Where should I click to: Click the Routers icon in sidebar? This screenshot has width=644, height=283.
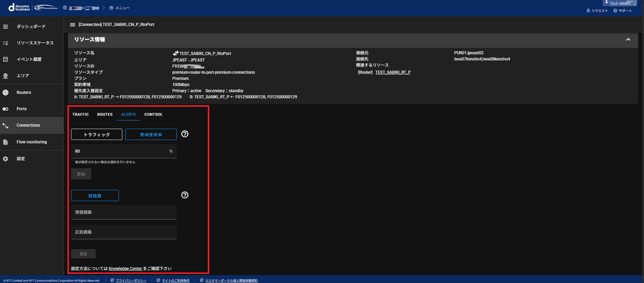point(6,93)
